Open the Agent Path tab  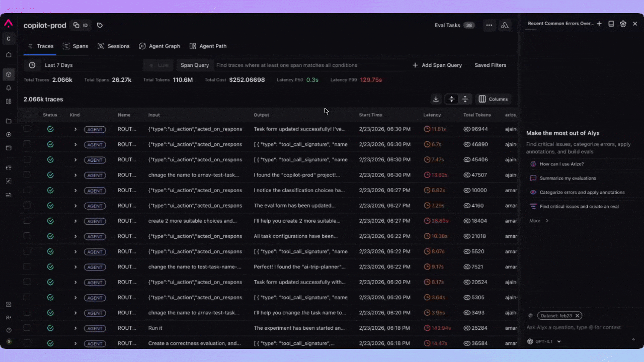[208, 46]
